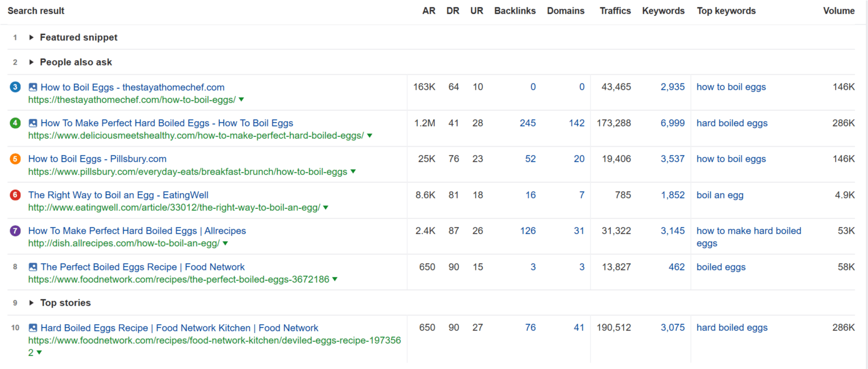Screen dimensions: 868x369
Task: Open How to Boil Eggs - Pillsbury.com
Action: click(97, 159)
